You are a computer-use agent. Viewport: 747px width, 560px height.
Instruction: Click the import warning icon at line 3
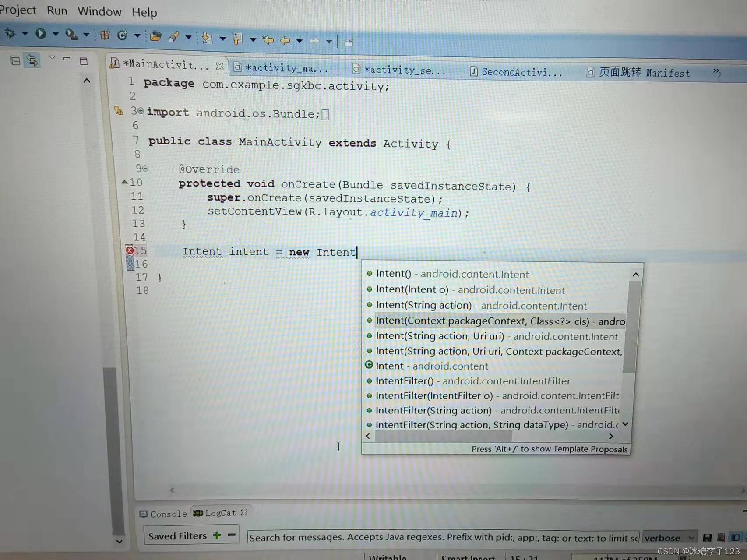[x=118, y=110]
